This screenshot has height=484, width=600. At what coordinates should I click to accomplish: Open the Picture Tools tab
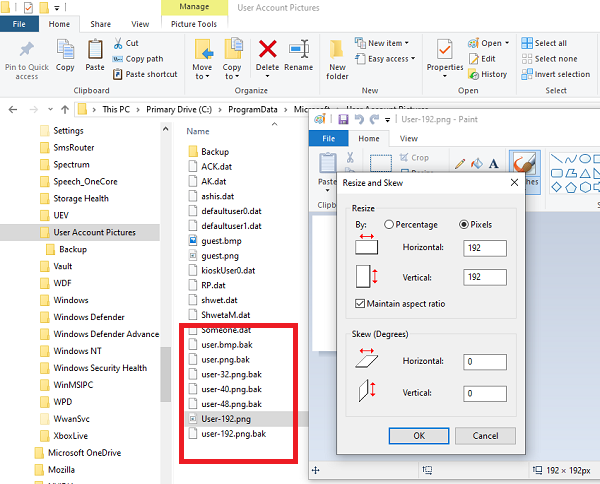[x=194, y=24]
